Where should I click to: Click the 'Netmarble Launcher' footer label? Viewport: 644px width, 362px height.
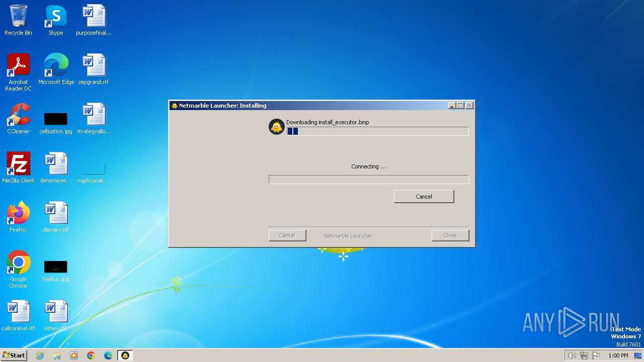point(348,236)
